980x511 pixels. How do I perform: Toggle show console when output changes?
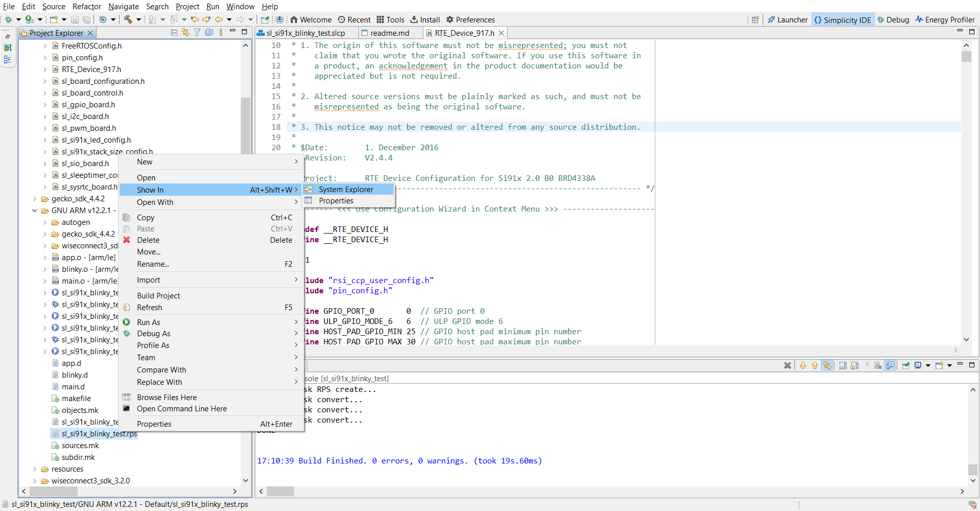[x=890, y=365]
